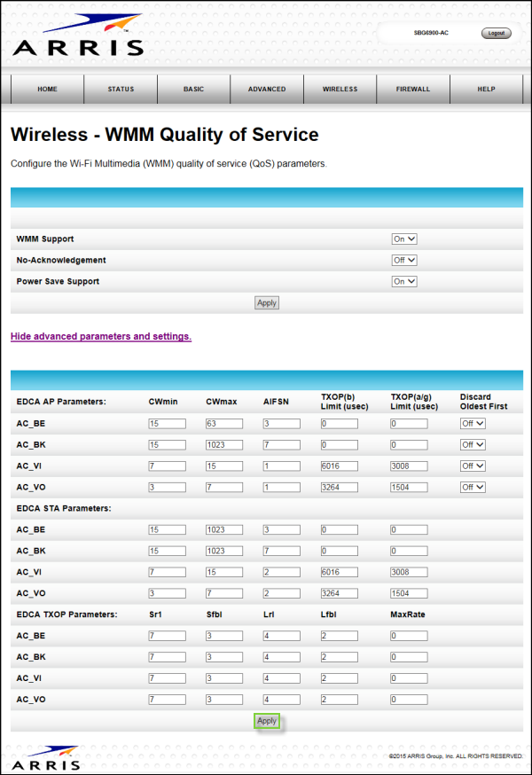Viewport: 532px width, 775px height.
Task: Expand Discard Oldest First for AC_VO
Action: (x=473, y=487)
